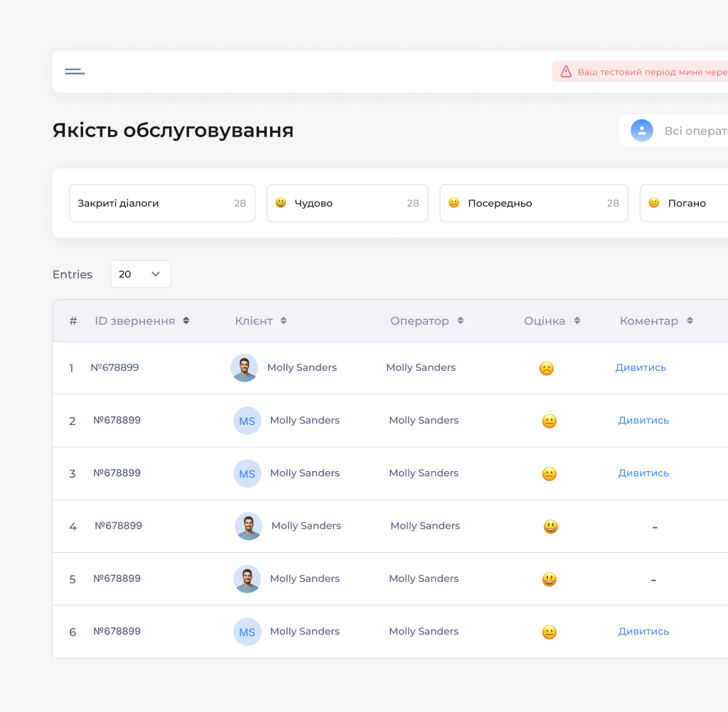Select the Чудово filter card
Image resolution: width=728 pixels, height=712 pixels.
coord(347,203)
